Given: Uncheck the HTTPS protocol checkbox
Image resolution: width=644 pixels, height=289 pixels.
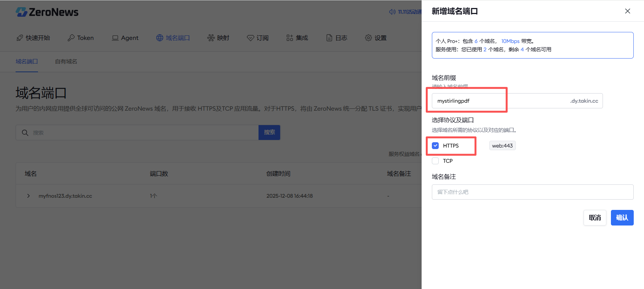Looking at the screenshot, I should tap(436, 146).
